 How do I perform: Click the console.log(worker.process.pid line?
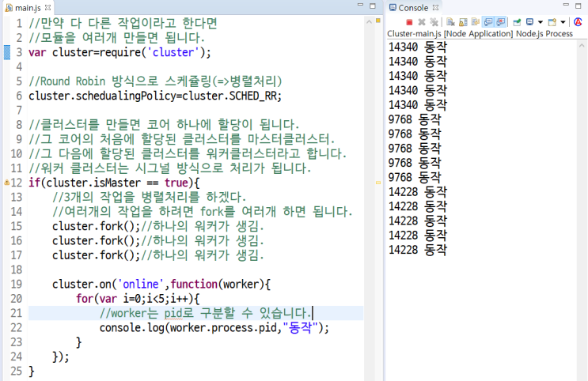coord(214,328)
